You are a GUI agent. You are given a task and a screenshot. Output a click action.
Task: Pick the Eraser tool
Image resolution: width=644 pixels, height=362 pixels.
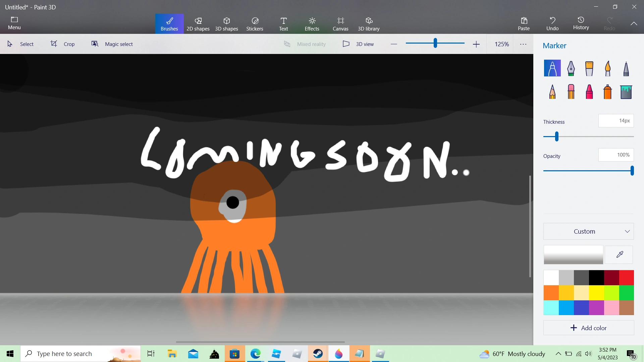click(x=571, y=92)
